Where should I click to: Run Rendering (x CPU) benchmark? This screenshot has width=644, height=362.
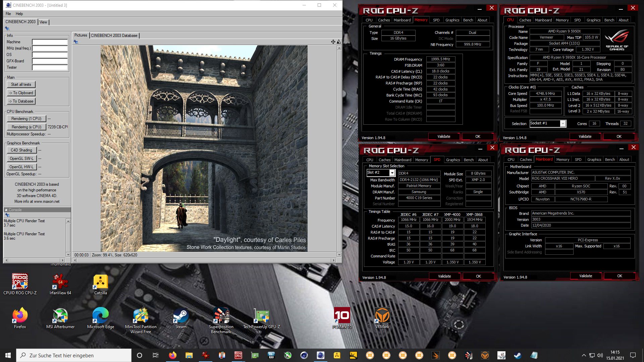click(26, 127)
